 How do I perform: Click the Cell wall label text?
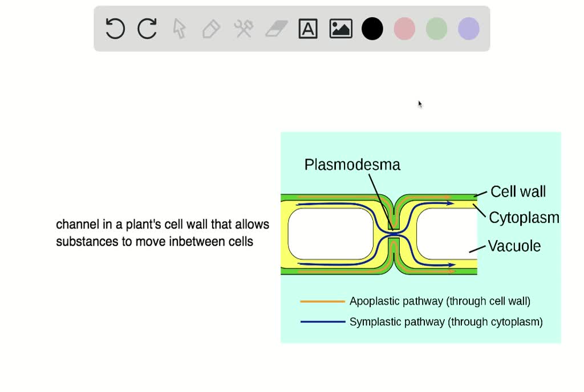pos(518,192)
